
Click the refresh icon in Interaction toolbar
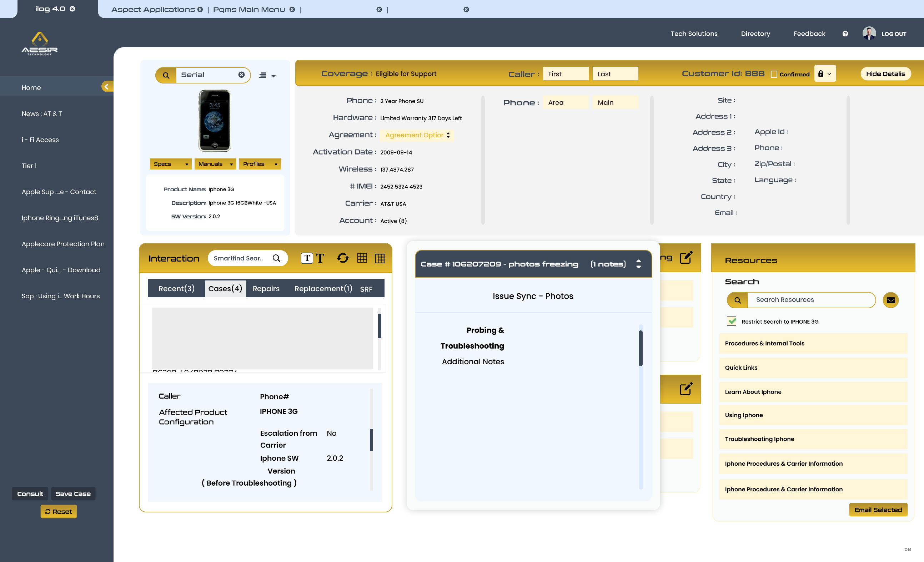[342, 258]
